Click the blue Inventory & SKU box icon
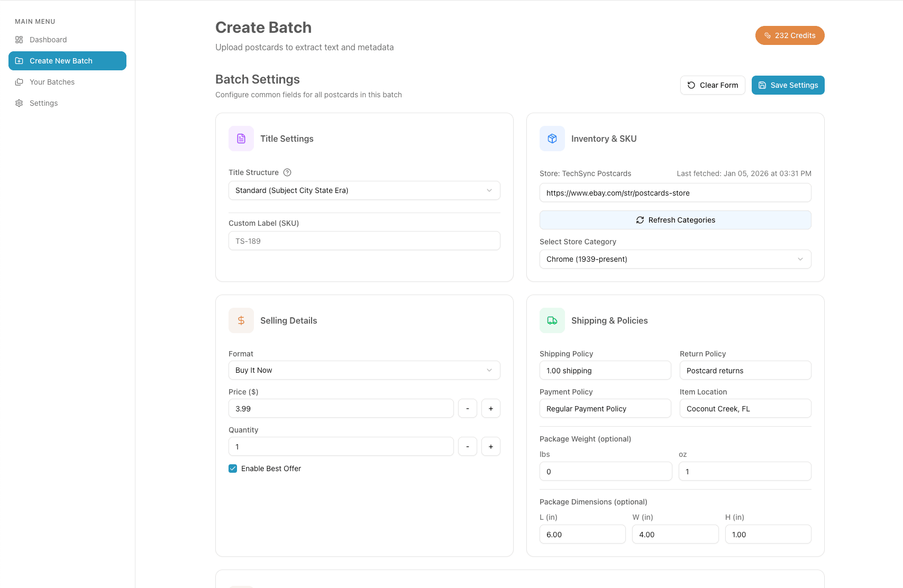Screen dimensions: 903x588 (552, 139)
